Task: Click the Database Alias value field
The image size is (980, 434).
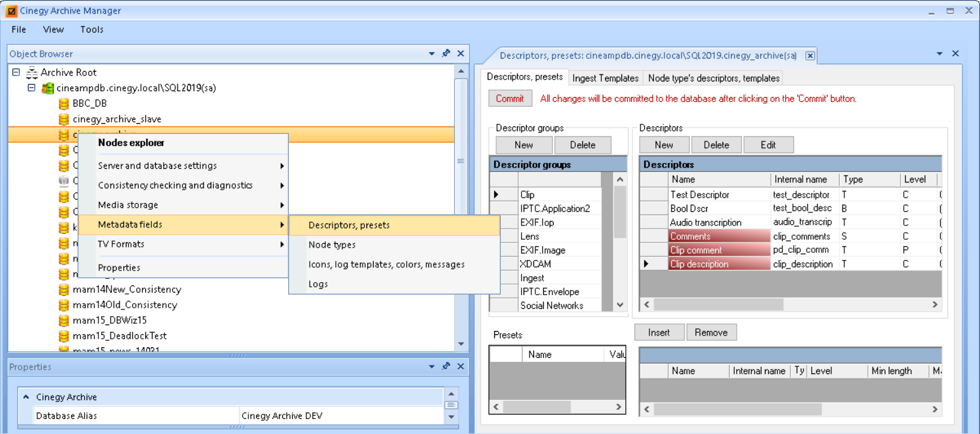Action: [x=341, y=416]
